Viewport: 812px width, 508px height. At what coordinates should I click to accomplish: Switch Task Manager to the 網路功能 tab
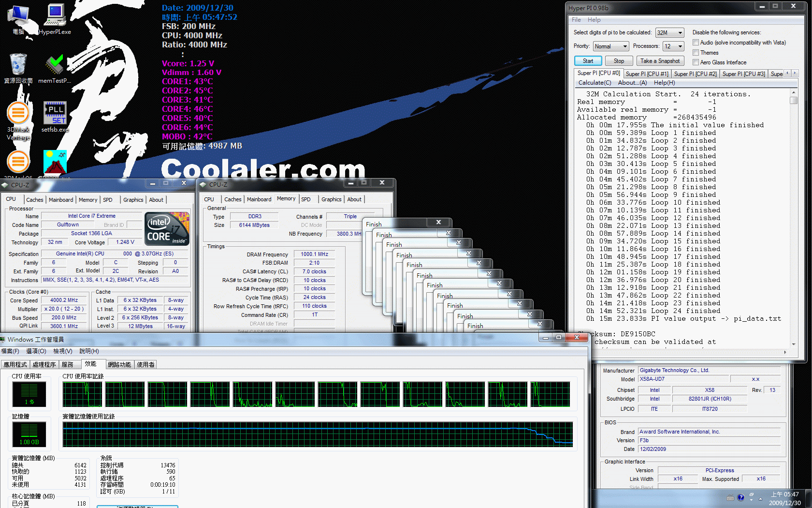coord(119,365)
